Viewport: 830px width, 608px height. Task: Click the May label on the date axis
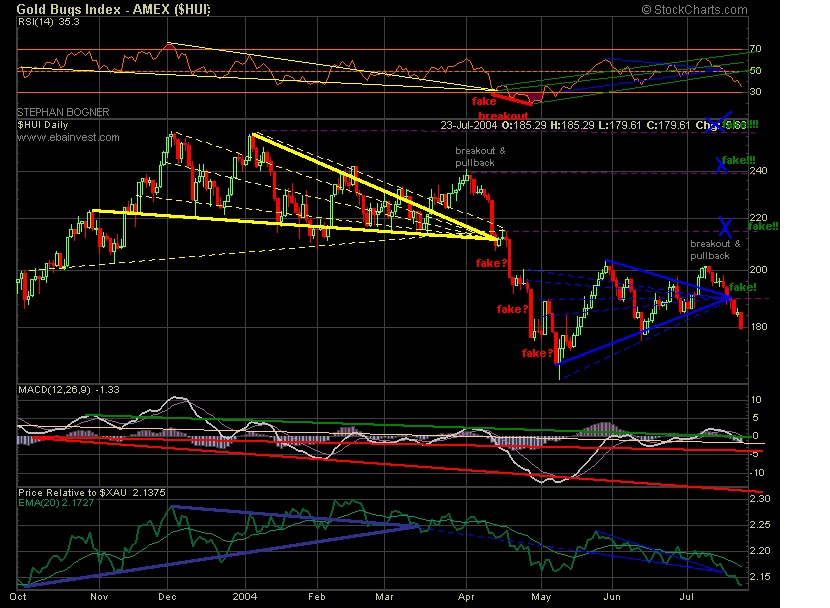539,594
